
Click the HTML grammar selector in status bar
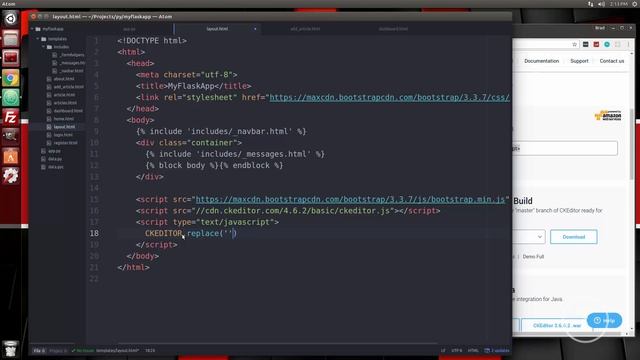pos(473,350)
